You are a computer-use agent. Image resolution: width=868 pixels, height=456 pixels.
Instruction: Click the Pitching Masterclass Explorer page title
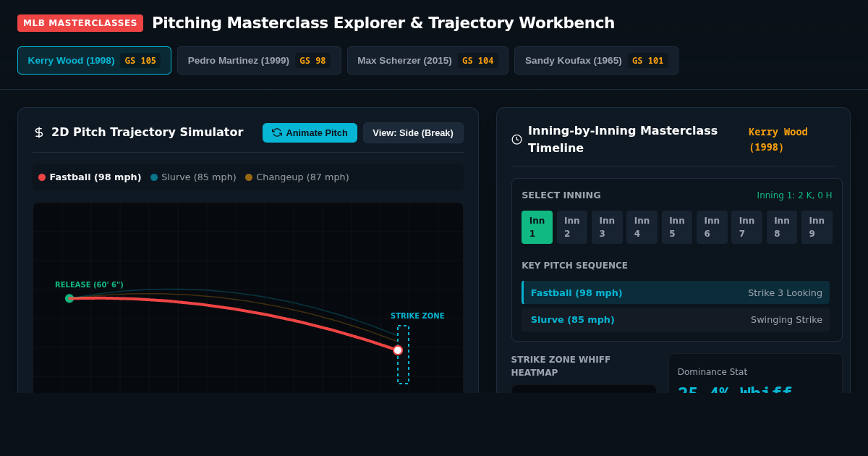(383, 23)
